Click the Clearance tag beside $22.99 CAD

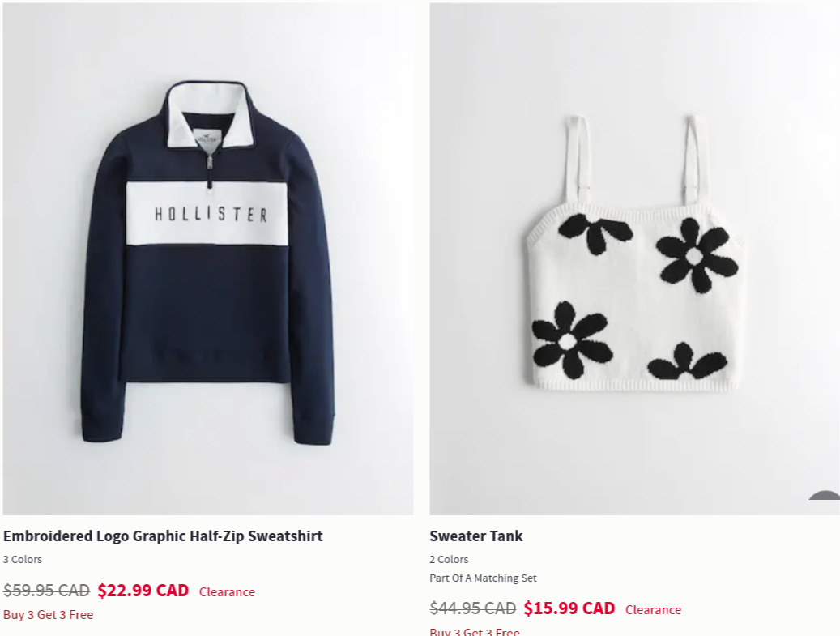pyautogui.click(x=227, y=592)
